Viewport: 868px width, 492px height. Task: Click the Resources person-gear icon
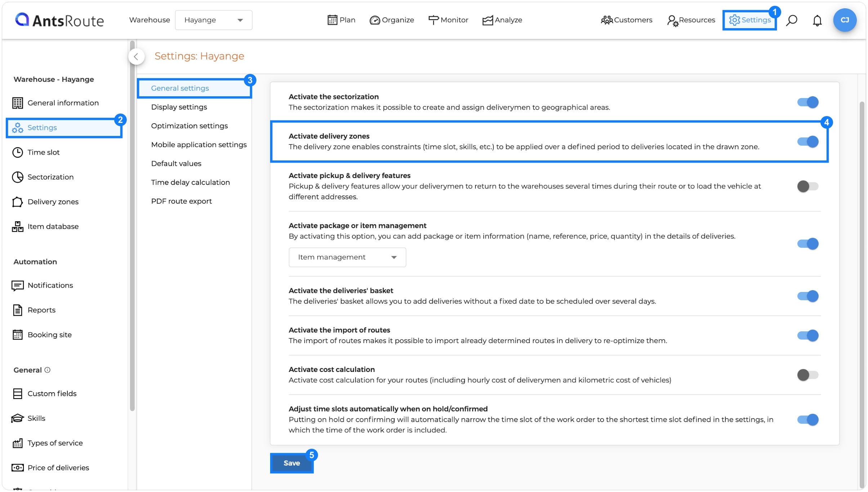click(x=672, y=21)
